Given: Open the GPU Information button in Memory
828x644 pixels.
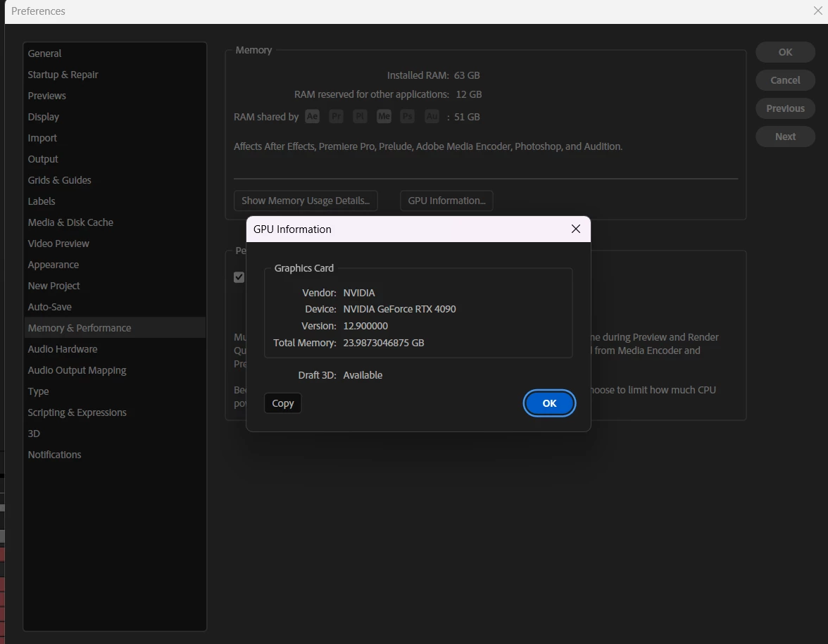Looking at the screenshot, I should click(446, 201).
